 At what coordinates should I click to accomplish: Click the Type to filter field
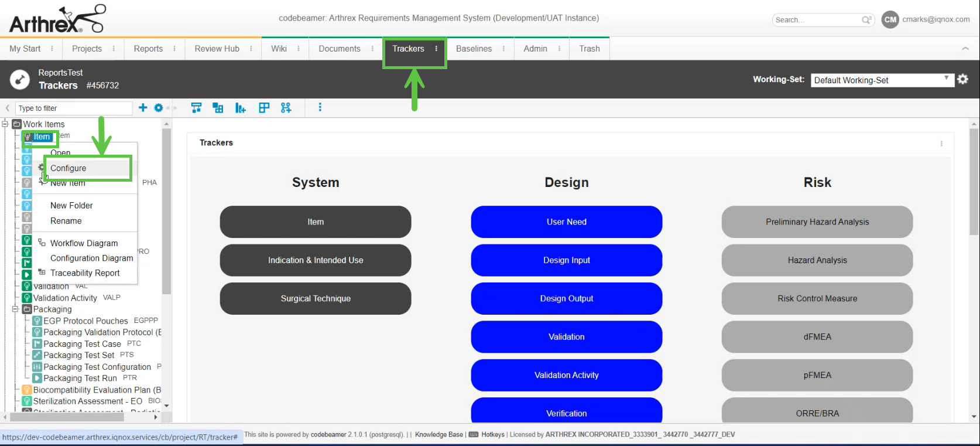point(73,108)
